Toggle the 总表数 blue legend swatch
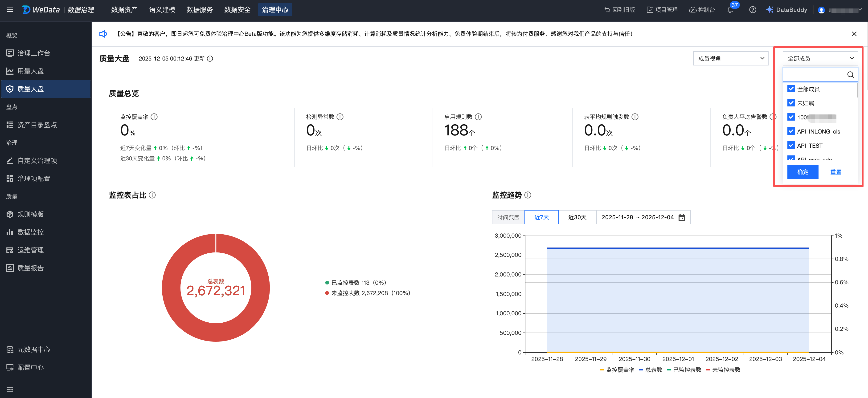The image size is (868, 398). click(x=641, y=370)
